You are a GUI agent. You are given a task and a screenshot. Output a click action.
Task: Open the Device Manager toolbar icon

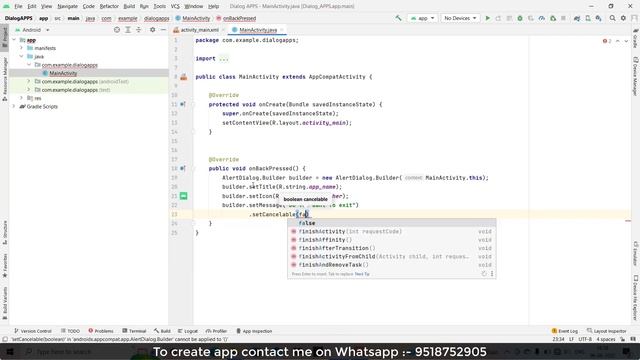point(588,18)
